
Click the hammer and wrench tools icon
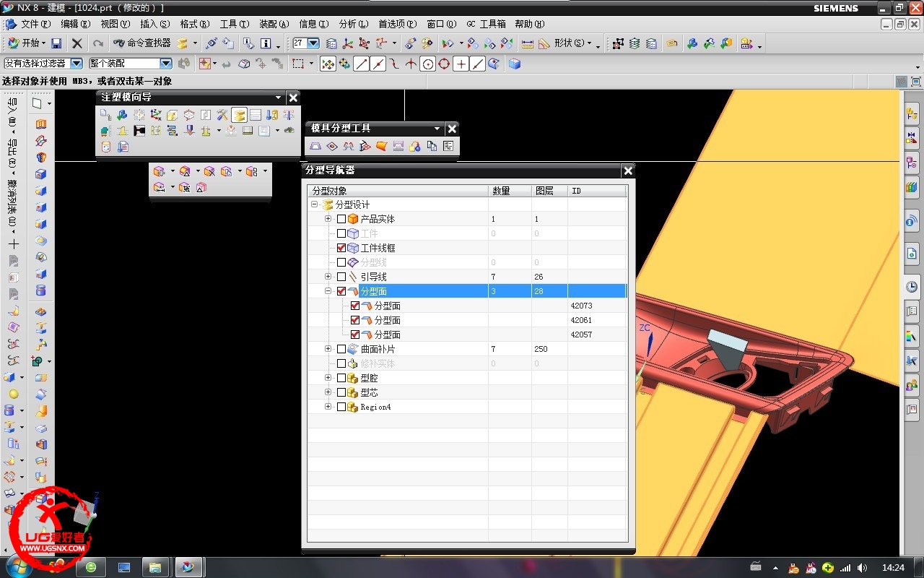(x=222, y=115)
